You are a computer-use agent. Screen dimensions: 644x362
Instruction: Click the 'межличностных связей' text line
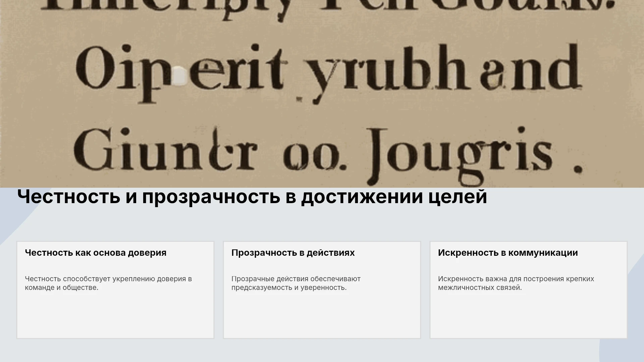[x=480, y=288]
